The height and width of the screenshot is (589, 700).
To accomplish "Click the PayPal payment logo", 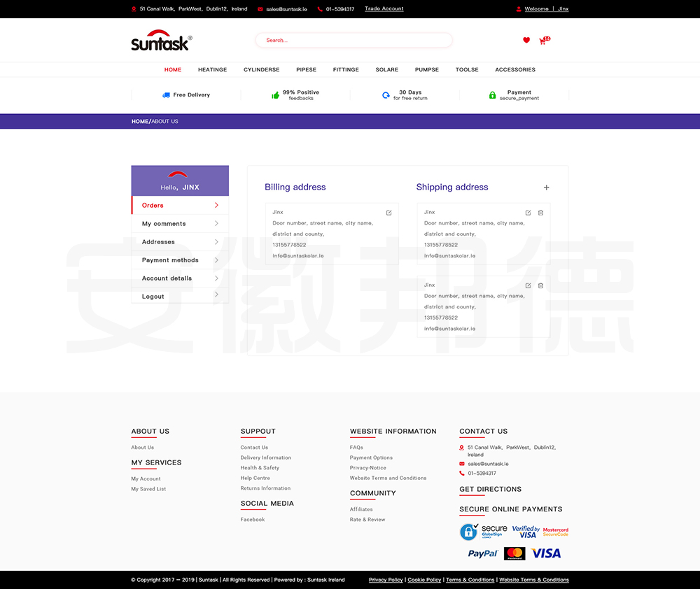I will pyautogui.click(x=482, y=553).
